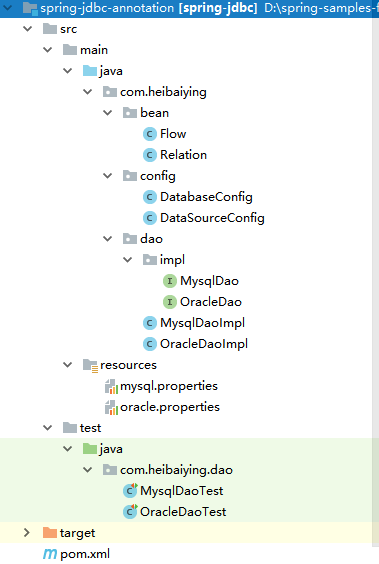Click the DatabaseConfig class icon

[150, 197]
